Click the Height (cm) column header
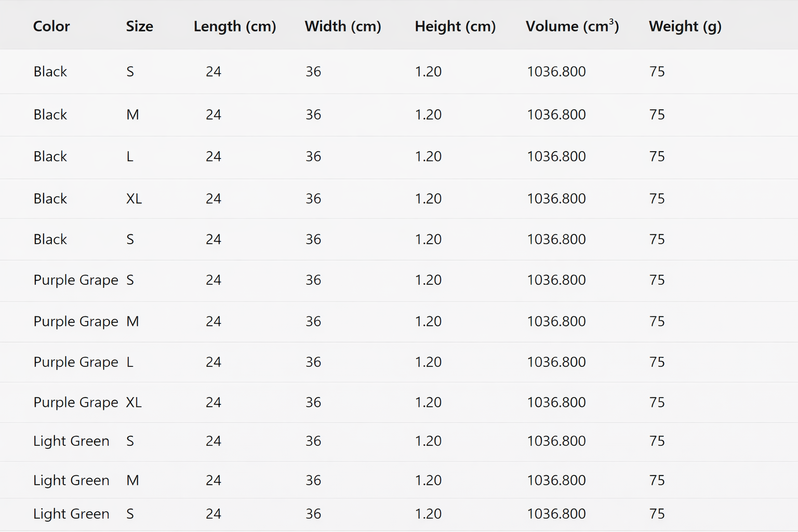The height and width of the screenshot is (532, 798). (x=455, y=26)
